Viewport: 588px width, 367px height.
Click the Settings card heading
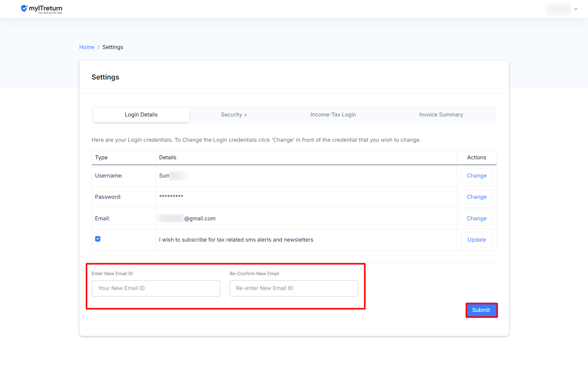point(105,77)
